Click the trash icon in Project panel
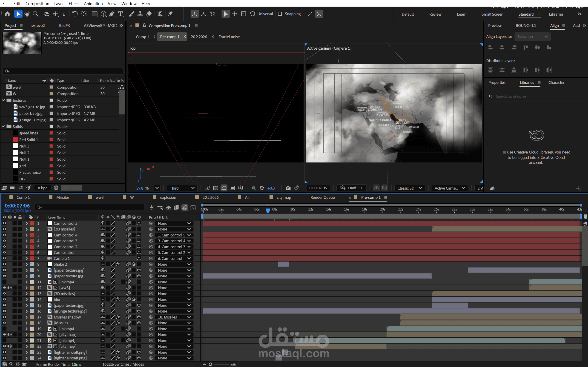588x367 pixels. [56, 188]
